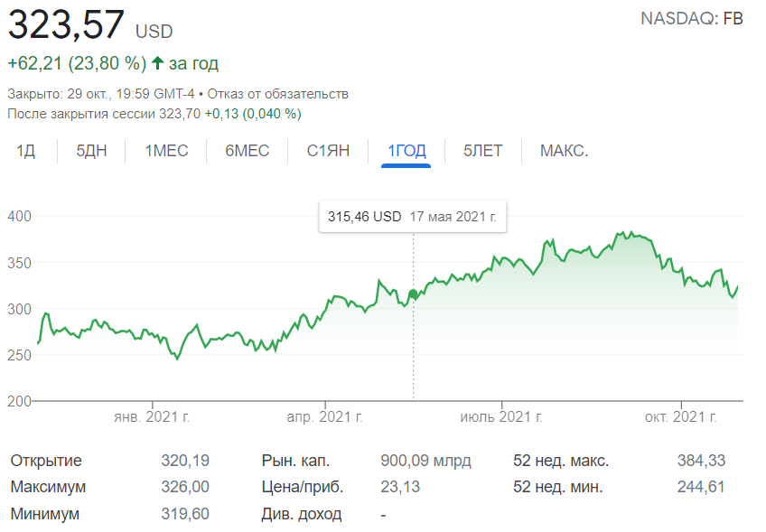The image size is (766, 532).
Task: Click the июль 2021 г. axis label
Action: coord(501,417)
